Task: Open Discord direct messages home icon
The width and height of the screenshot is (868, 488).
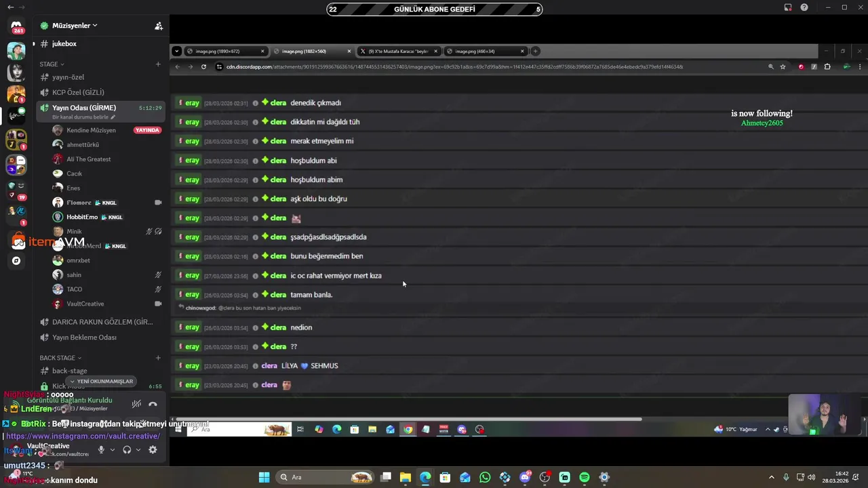Action: 16,26
